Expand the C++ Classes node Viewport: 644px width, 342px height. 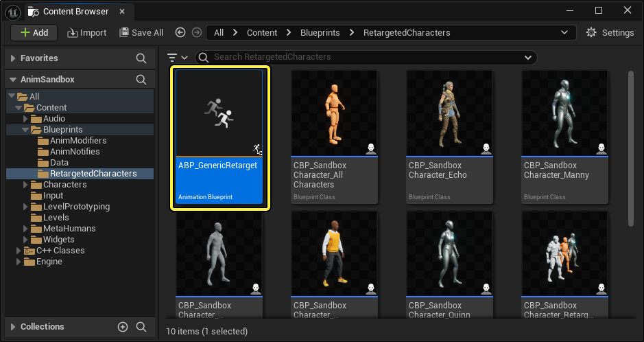pos(19,251)
